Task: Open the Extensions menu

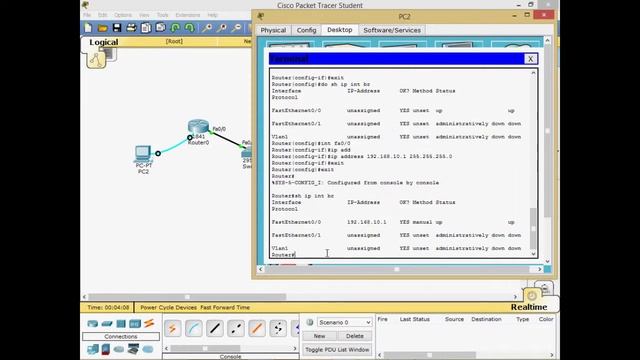Action: coord(188,15)
